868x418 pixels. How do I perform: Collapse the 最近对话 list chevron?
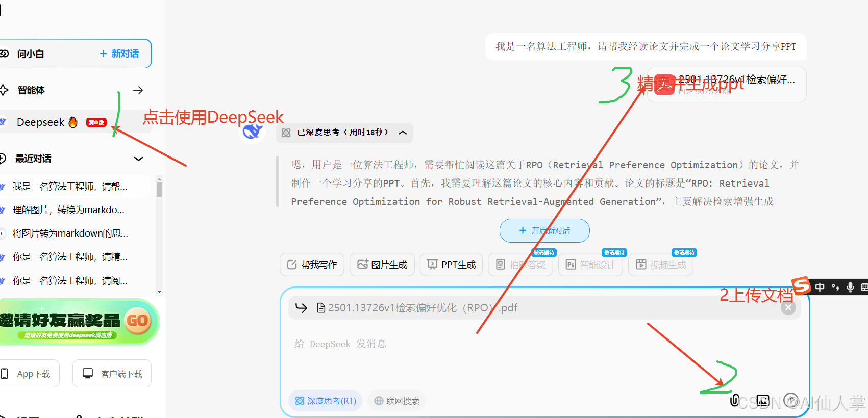(x=138, y=159)
